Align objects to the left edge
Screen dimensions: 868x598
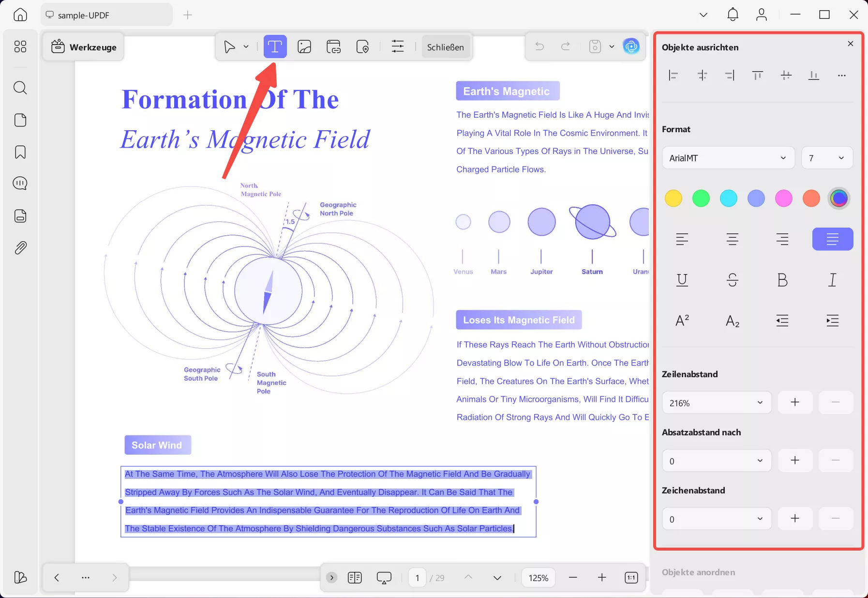[673, 76]
